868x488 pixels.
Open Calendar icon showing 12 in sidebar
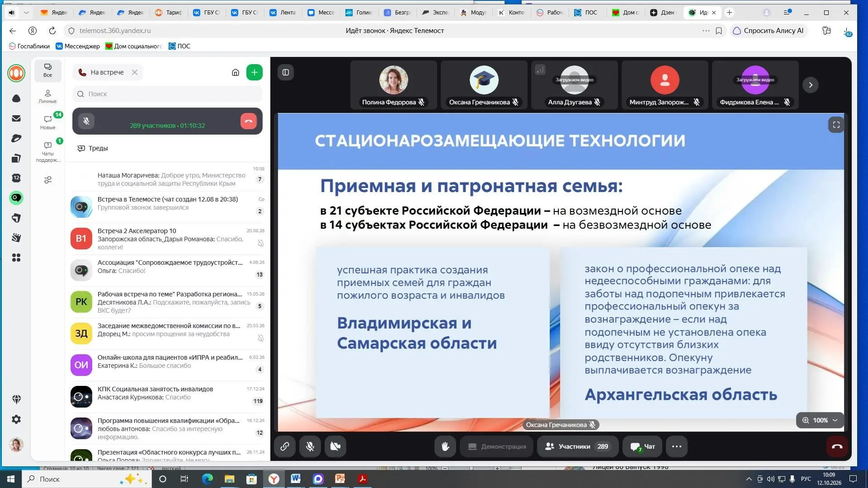(x=16, y=178)
